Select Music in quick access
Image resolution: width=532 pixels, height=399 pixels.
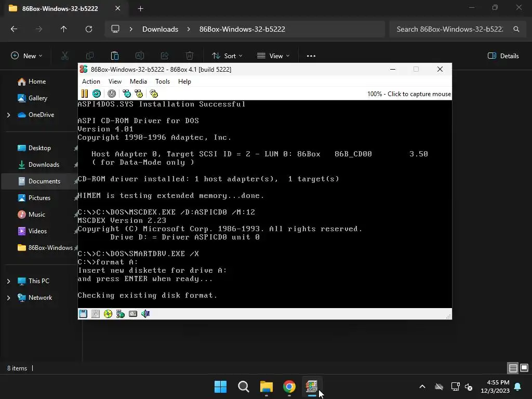pyautogui.click(x=37, y=215)
